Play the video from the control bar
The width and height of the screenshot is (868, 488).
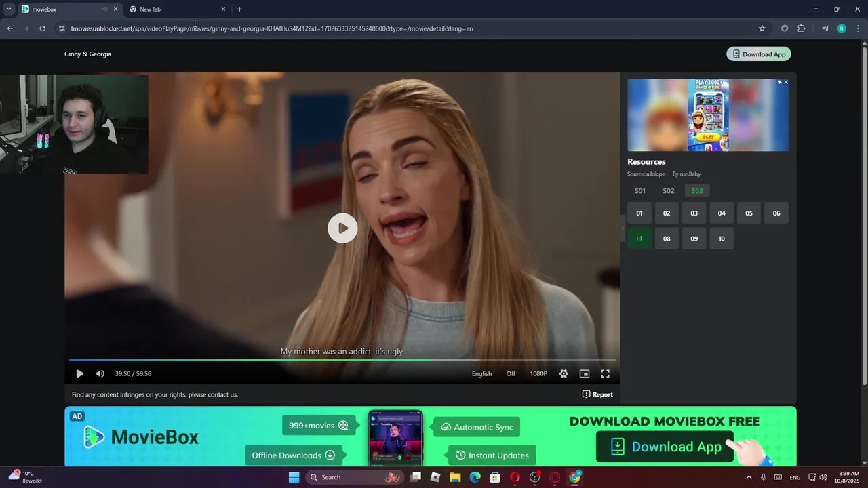coord(79,373)
